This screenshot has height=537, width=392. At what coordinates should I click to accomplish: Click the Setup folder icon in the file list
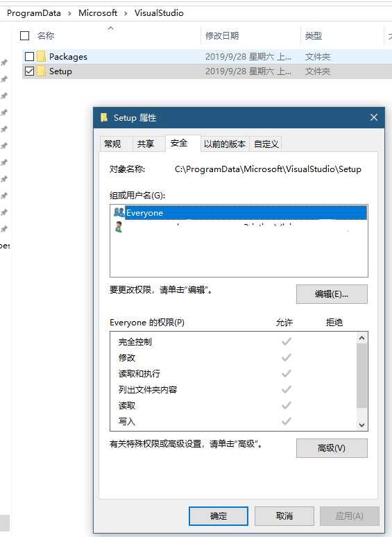tap(41, 71)
